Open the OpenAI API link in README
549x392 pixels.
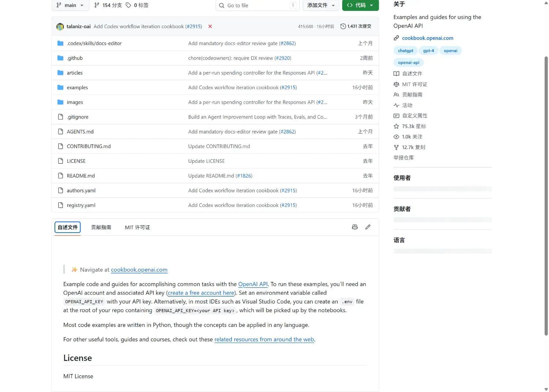click(x=253, y=284)
